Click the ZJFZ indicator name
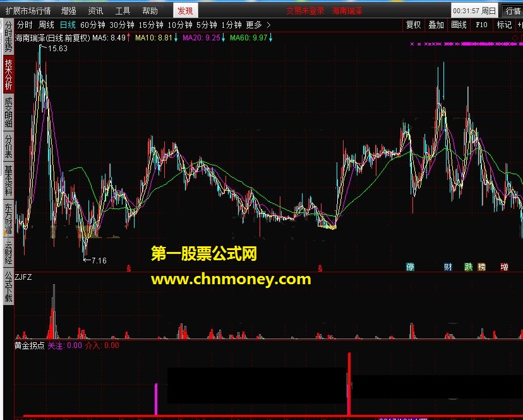This screenshot has height=420, width=523. pos(23,277)
